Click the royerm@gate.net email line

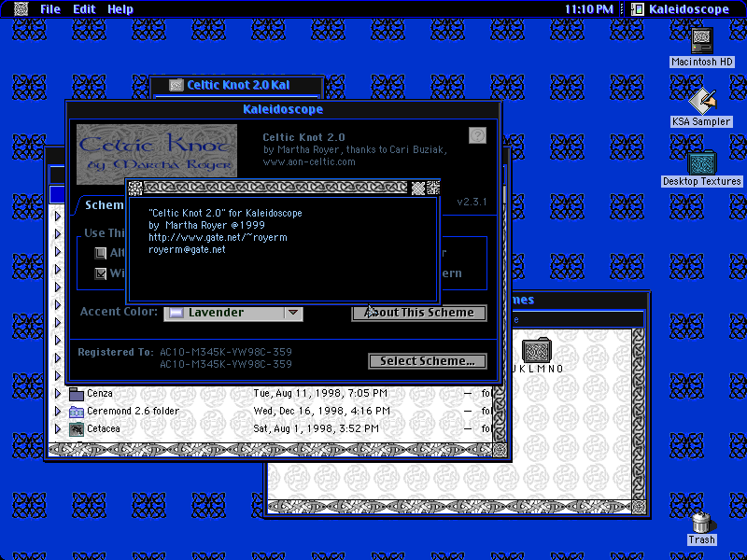pyautogui.click(x=187, y=249)
